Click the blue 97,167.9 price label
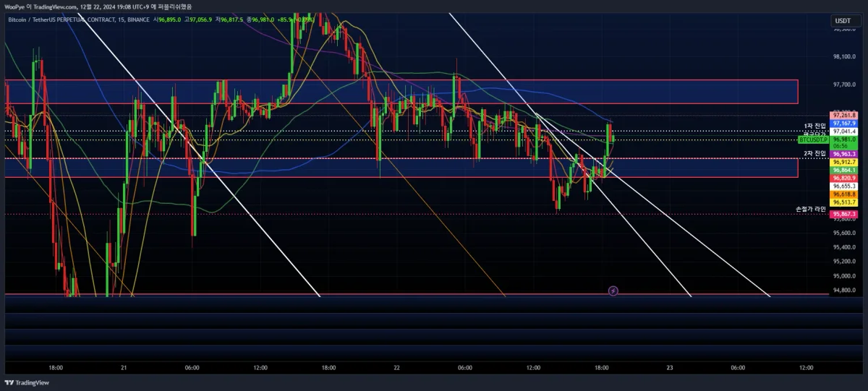 tap(844, 124)
